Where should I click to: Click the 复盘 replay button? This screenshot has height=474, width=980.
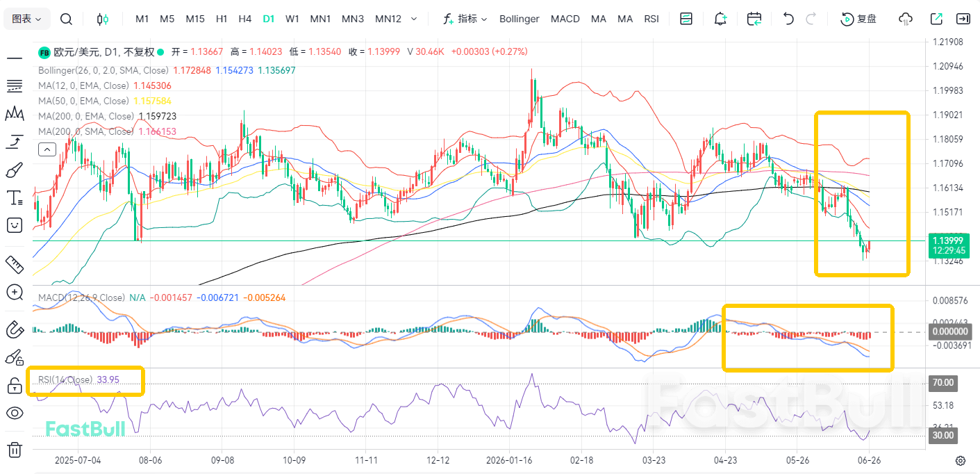point(858,19)
